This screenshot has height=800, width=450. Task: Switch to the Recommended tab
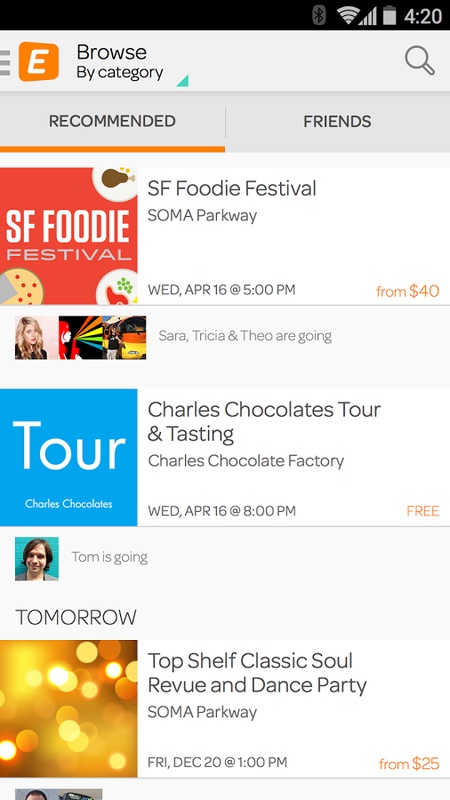[112, 121]
